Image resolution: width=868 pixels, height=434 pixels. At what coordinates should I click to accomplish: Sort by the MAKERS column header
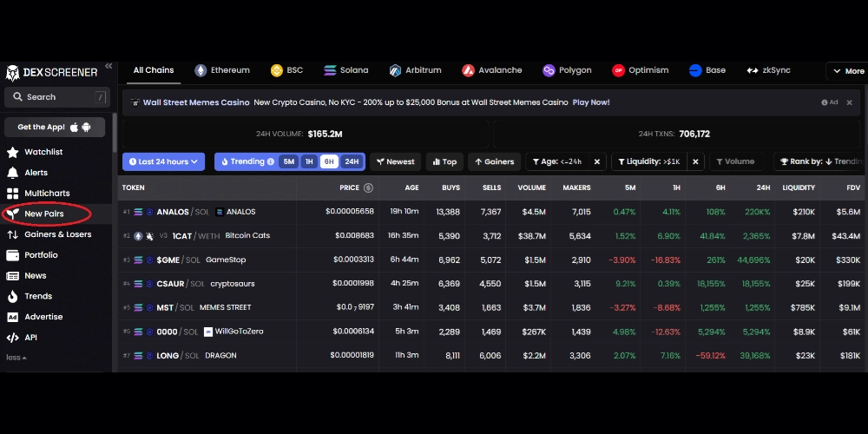[x=577, y=187]
